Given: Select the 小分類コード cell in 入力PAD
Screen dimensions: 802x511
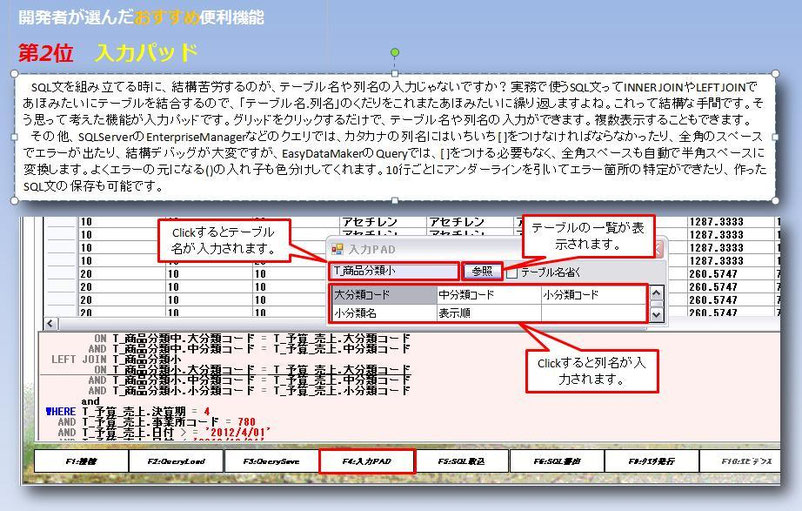Looking at the screenshot, I should 594,295.
